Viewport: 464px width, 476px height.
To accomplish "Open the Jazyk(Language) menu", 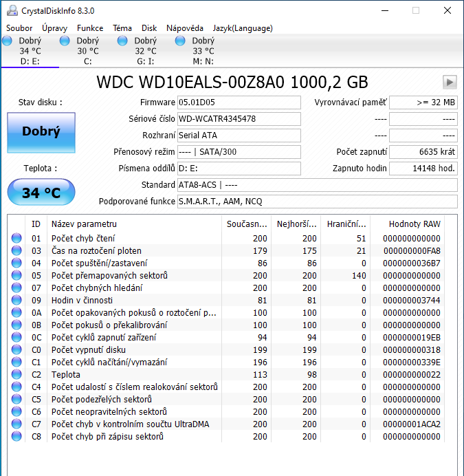I will [x=243, y=28].
